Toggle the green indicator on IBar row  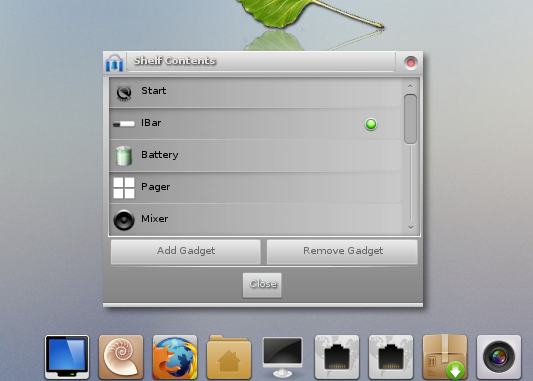click(x=371, y=124)
